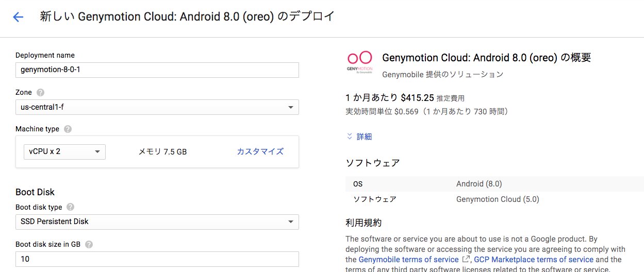644x272 pixels.
Task: Select the Genymobile 提供のソリューション text
Action: [x=442, y=74]
